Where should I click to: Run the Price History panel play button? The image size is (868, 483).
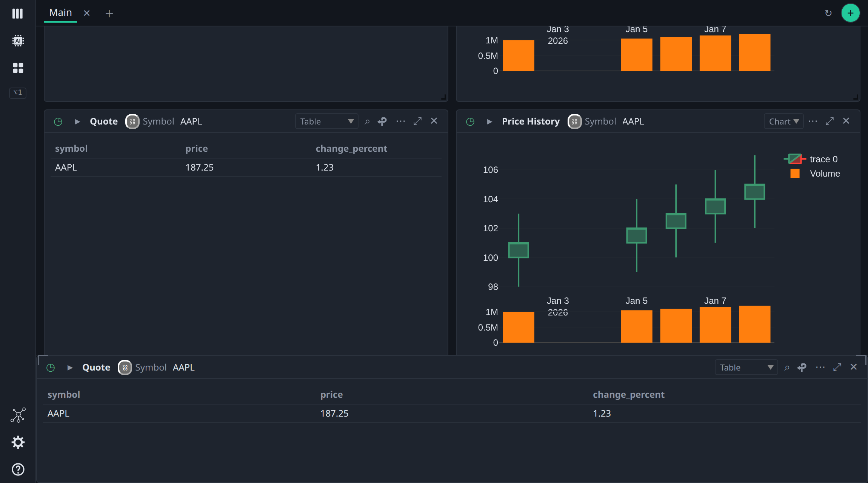489,122
